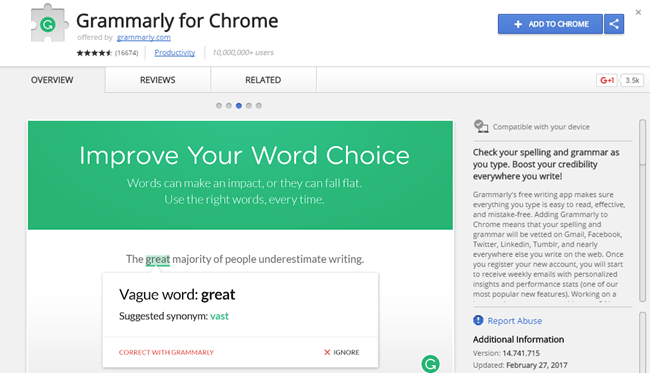650x373 pixels.
Task: Select the third highlighted carousel dot
Action: 239,106
